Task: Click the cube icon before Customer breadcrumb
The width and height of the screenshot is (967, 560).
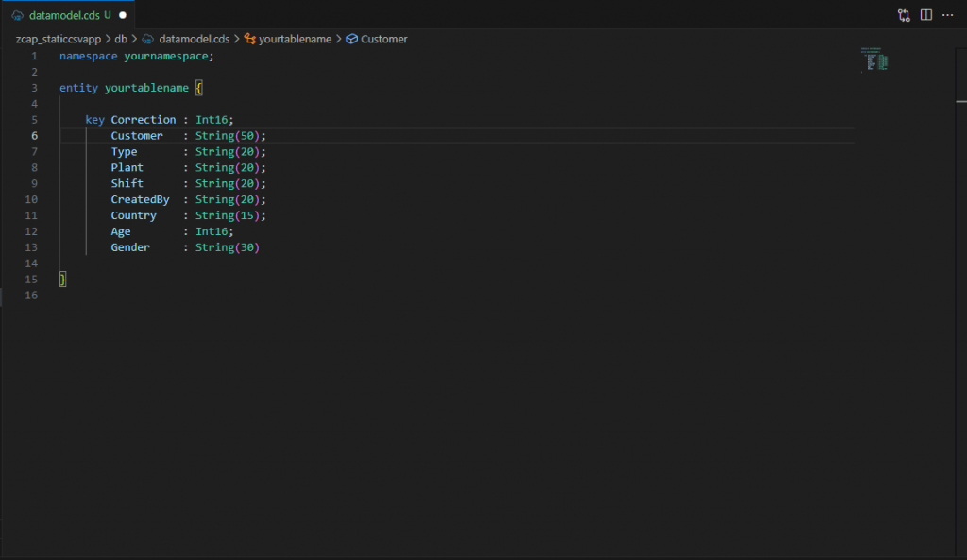Action: 351,39
